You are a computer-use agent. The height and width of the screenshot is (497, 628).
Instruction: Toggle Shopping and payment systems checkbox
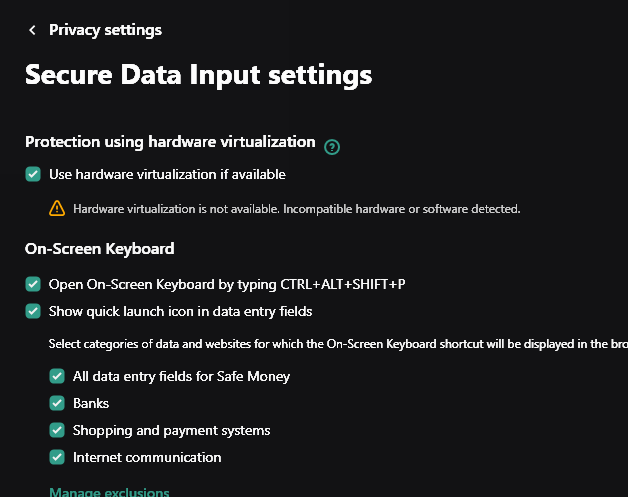click(57, 431)
